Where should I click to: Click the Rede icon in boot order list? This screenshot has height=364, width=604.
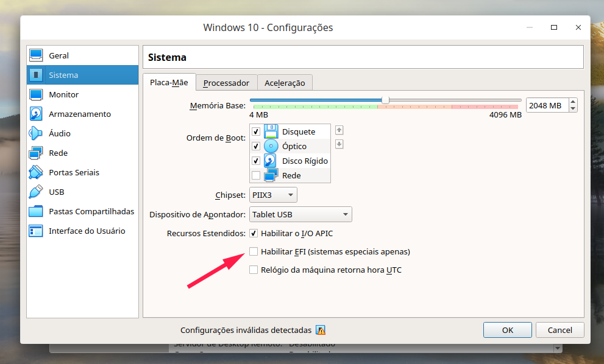coord(271,175)
